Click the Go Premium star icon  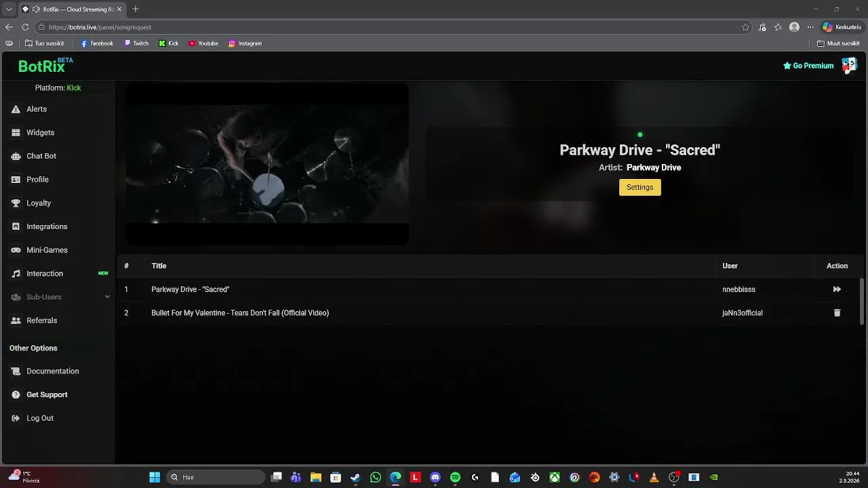click(x=787, y=66)
